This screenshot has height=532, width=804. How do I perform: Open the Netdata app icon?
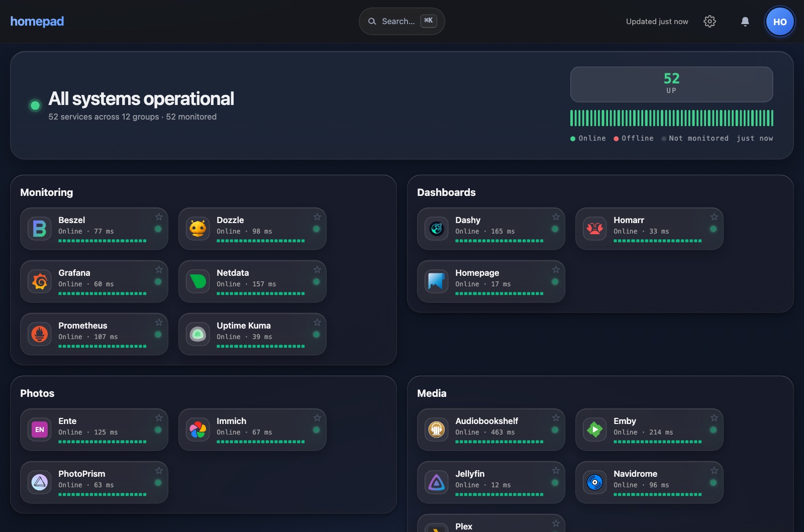point(198,281)
